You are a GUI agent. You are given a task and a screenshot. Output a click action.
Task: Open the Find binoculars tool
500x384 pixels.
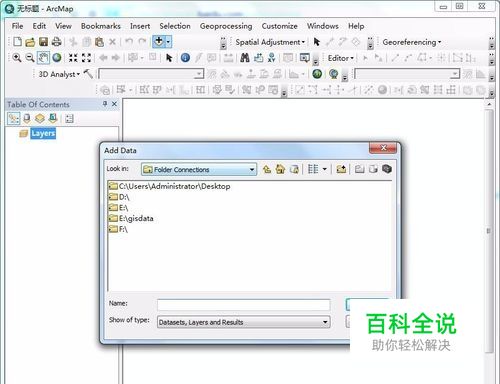point(245,58)
